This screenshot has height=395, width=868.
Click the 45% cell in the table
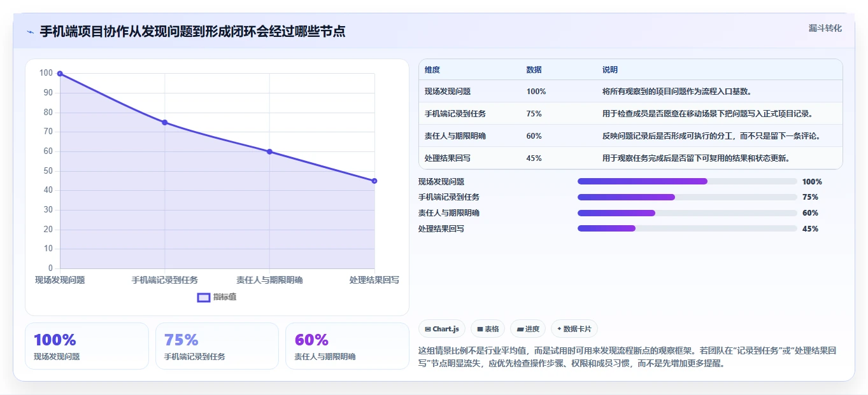(x=534, y=158)
